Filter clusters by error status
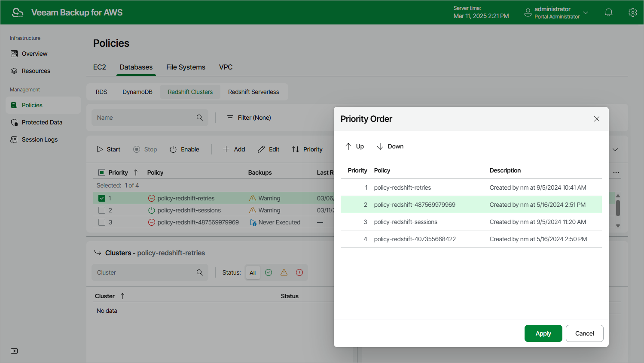This screenshot has height=363, width=644. tap(299, 272)
